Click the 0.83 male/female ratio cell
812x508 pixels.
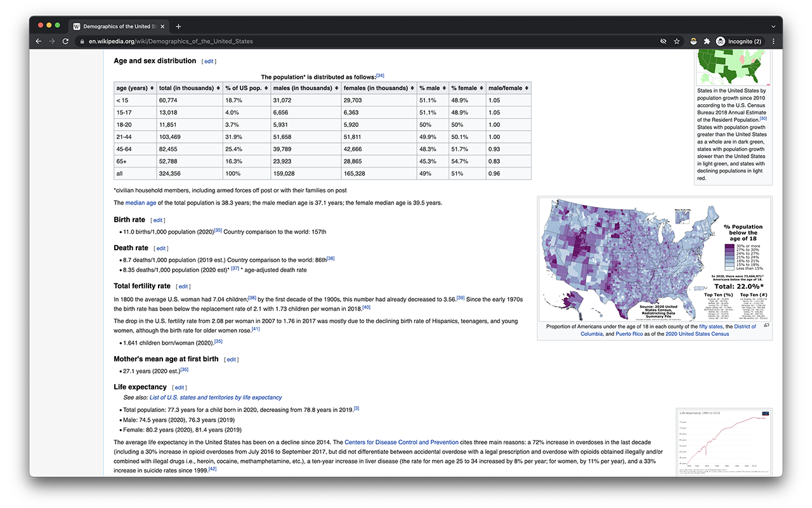tap(509, 161)
